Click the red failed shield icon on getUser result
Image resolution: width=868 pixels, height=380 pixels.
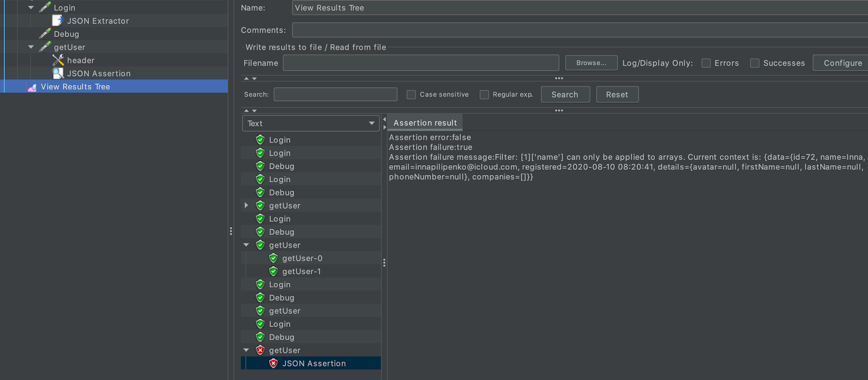tap(260, 350)
